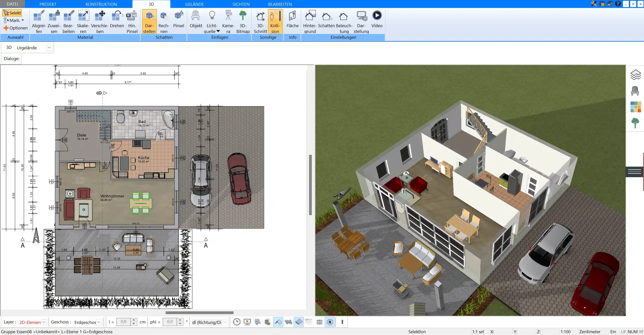Insert a Kamera
Viewport: 644px width, 335px height.
point(228,22)
